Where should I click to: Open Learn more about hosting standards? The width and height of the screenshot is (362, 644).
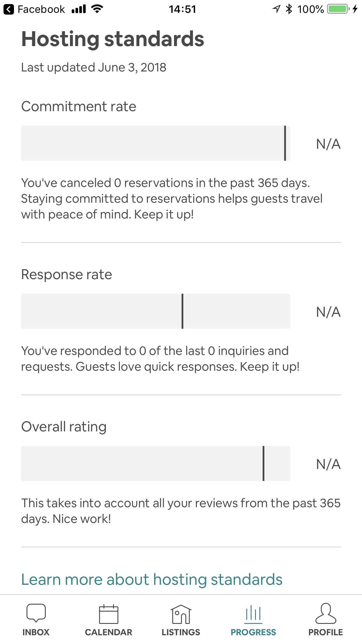[x=152, y=579]
